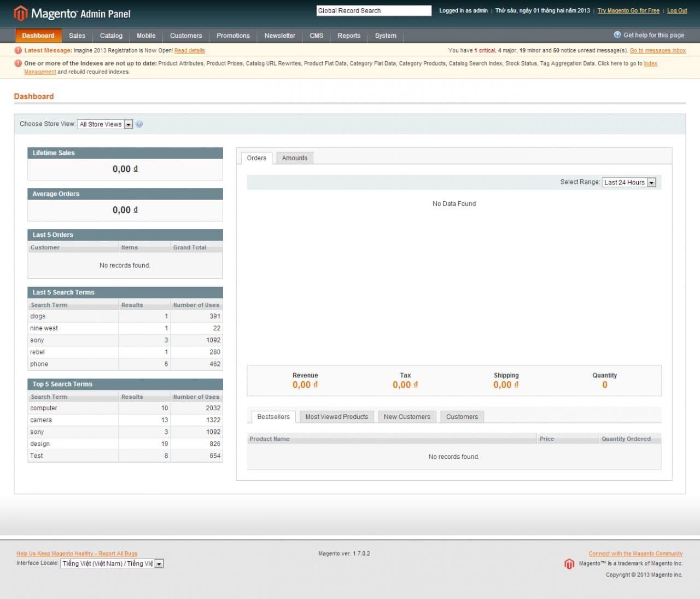700x599 pixels.
Task: Click in the Global Record Search field
Action: click(374, 10)
